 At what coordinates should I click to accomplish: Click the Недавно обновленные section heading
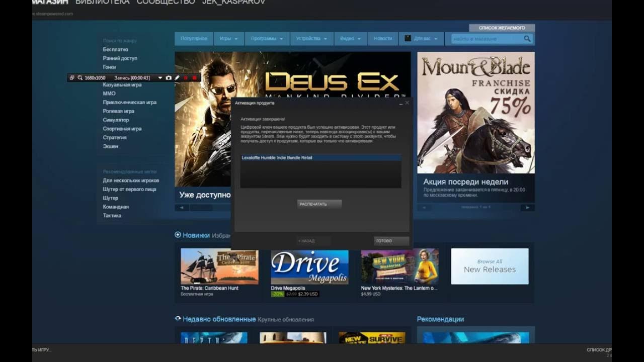pos(219,319)
